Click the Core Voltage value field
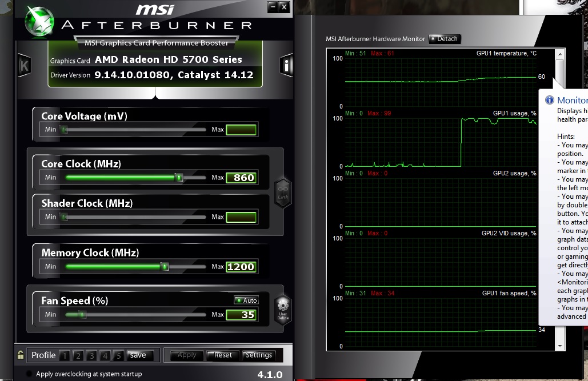The image size is (588, 381). coord(241,130)
